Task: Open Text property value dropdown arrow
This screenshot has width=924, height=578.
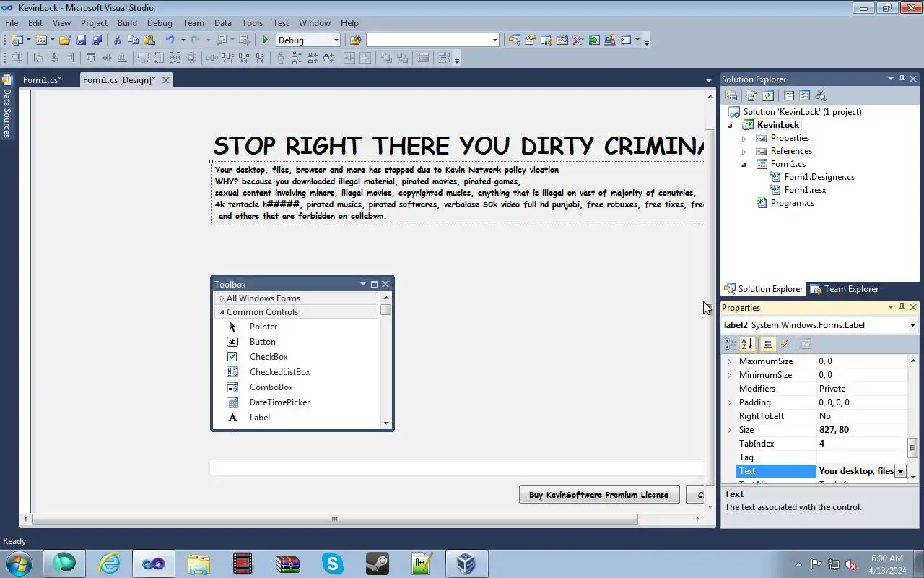Action: click(x=900, y=471)
